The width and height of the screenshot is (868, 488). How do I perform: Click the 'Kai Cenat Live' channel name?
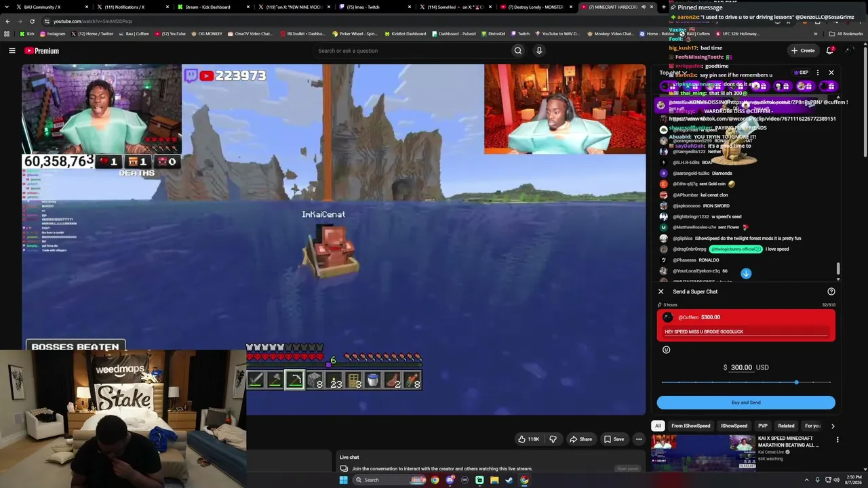click(x=773, y=452)
